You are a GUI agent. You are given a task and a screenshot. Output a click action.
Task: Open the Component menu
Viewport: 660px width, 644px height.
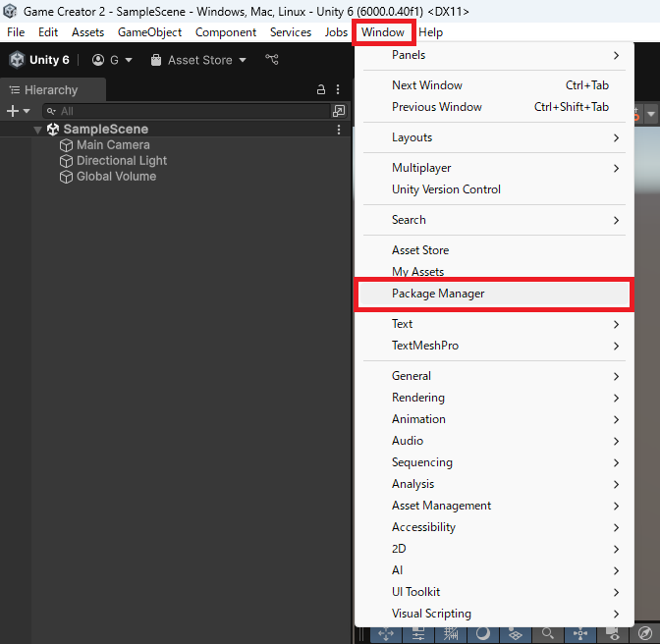click(x=226, y=32)
